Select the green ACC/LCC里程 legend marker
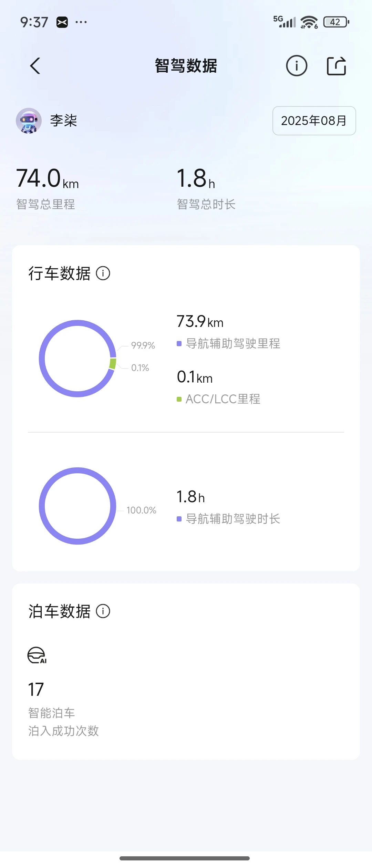372x868 pixels. click(x=179, y=399)
